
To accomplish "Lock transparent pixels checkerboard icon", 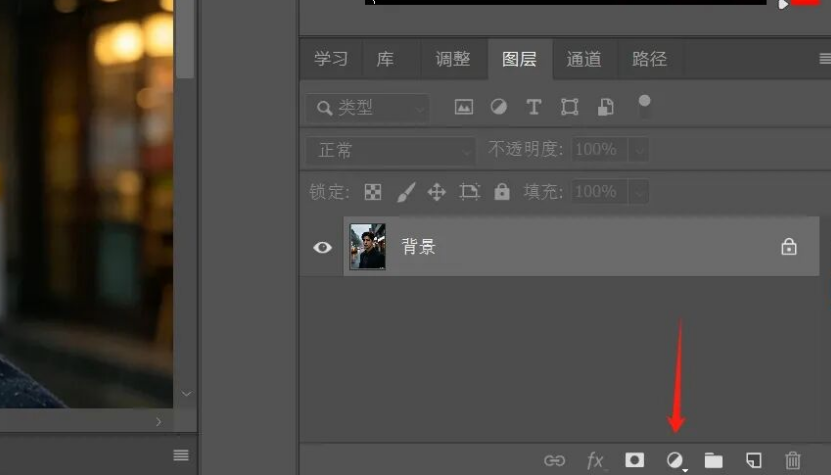I will (373, 192).
